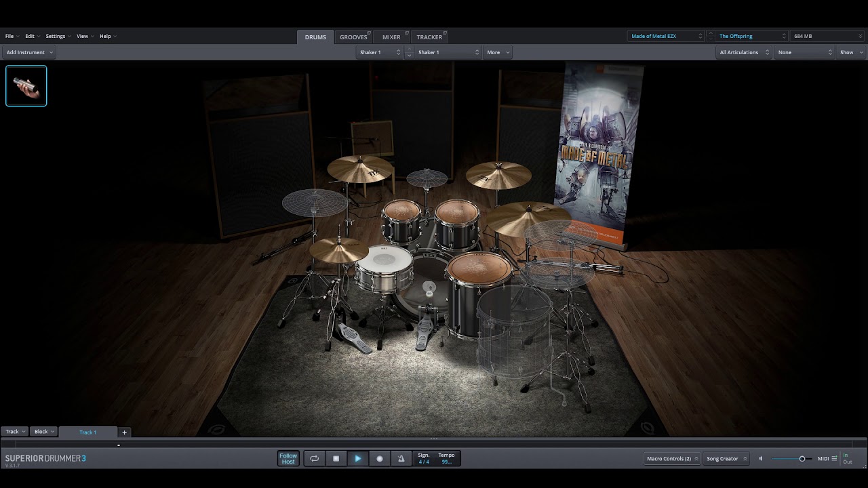This screenshot has height=488, width=868.
Task: Open the first Shaker 1 dropdown
Action: pyautogui.click(x=380, y=52)
